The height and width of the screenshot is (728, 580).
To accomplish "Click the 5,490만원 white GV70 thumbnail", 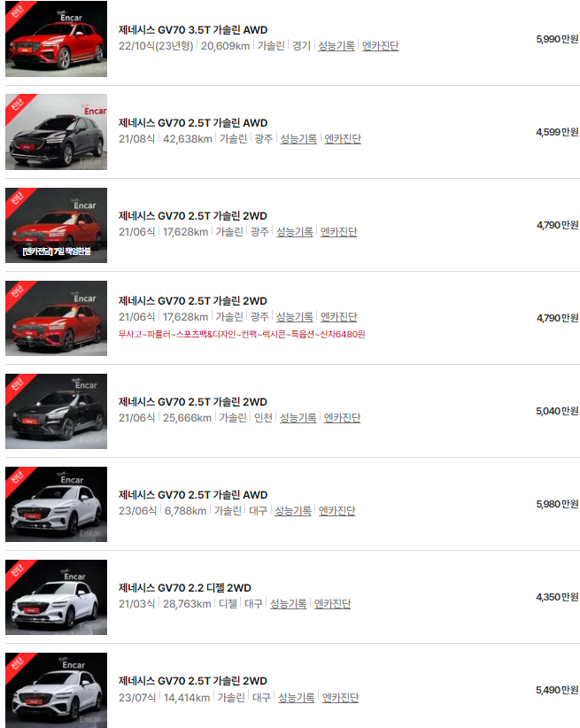I will point(56,691).
